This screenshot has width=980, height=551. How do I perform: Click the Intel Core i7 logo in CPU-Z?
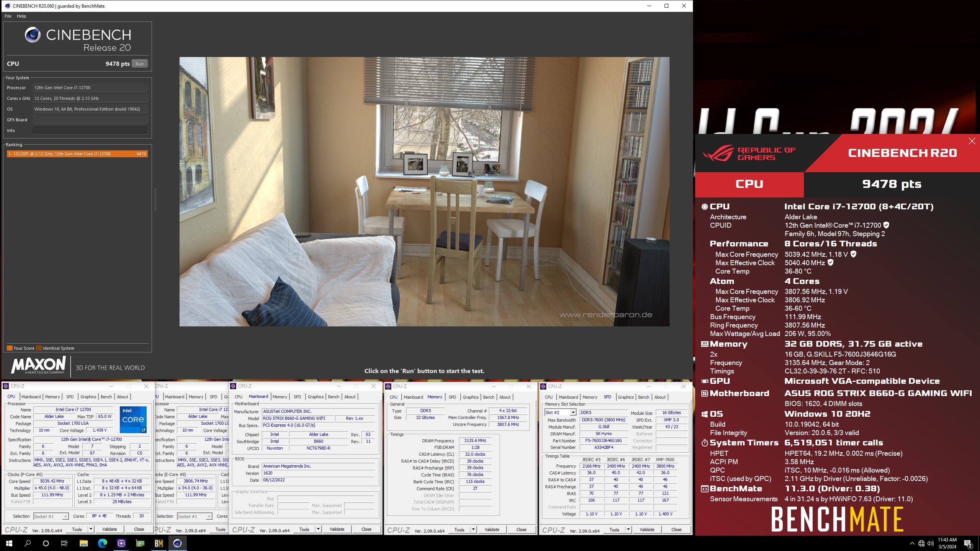(133, 420)
